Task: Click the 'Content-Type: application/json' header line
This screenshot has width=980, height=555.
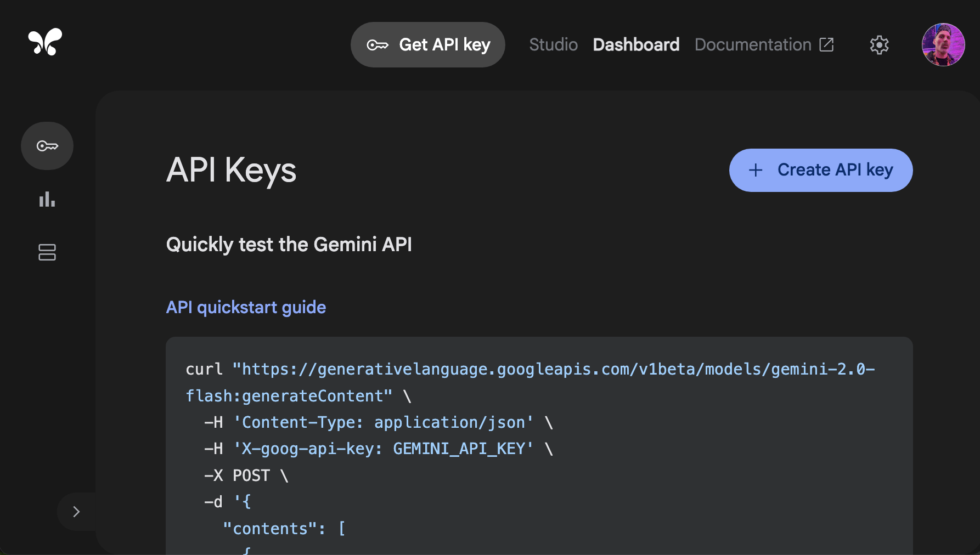Action: 379,422
